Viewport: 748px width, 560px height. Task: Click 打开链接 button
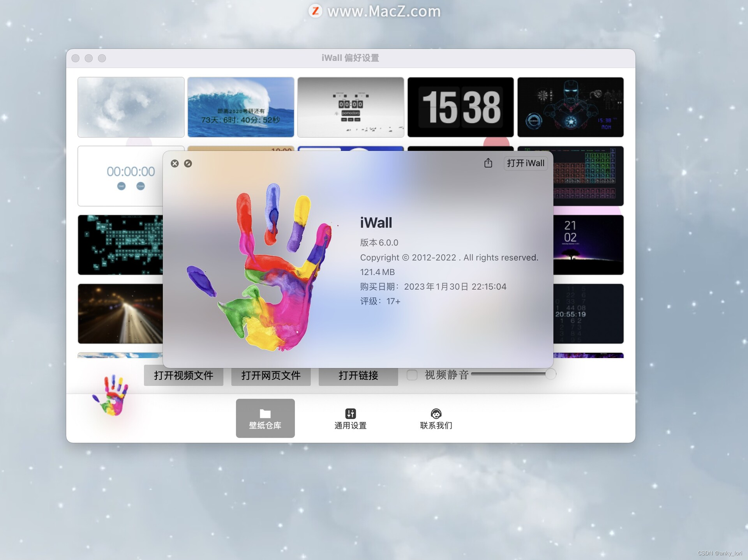(x=358, y=376)
